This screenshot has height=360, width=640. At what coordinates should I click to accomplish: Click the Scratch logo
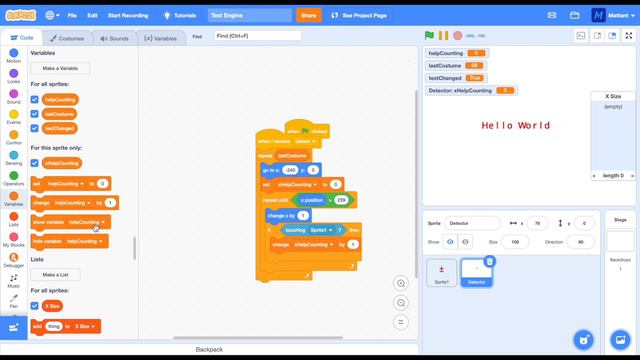20,15
